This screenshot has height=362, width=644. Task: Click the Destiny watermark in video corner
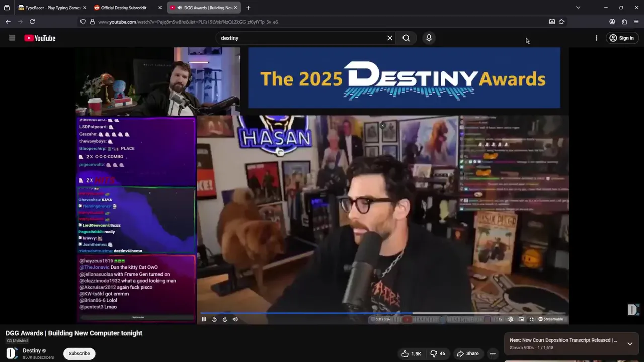coord(633,310)
